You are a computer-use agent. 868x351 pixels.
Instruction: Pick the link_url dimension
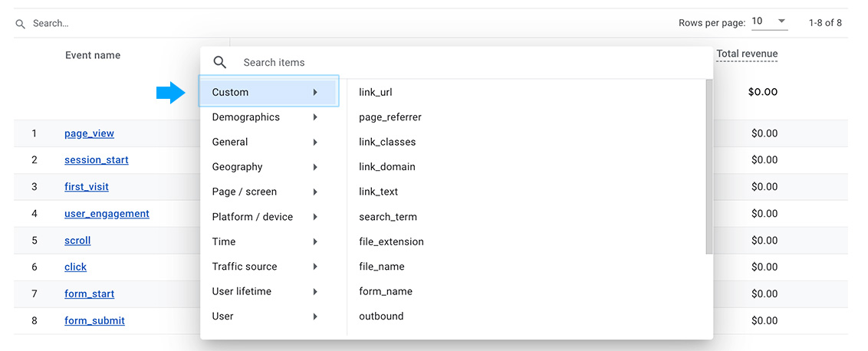coord(376,92)
